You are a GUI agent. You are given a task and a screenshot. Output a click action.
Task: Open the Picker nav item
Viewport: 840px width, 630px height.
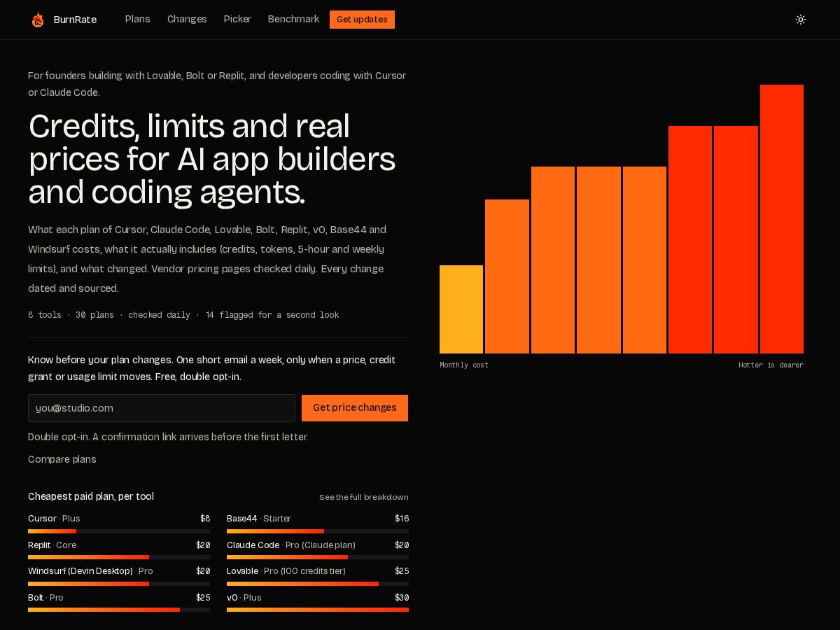237,19
